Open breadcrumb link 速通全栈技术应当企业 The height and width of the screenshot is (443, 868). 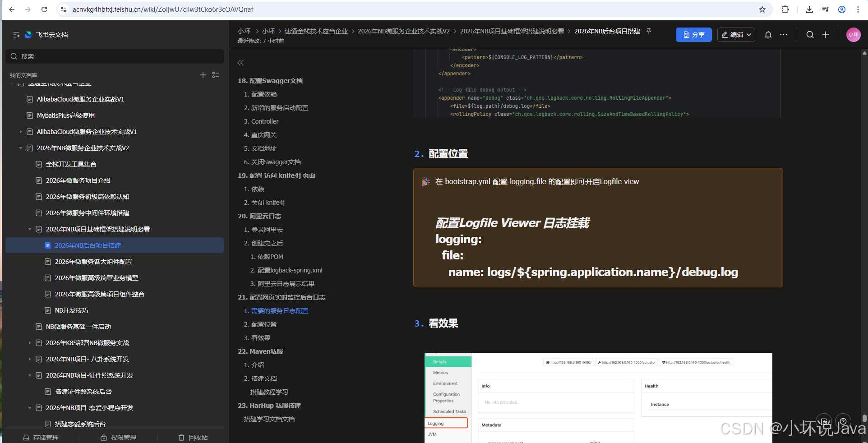pos(317,31)
